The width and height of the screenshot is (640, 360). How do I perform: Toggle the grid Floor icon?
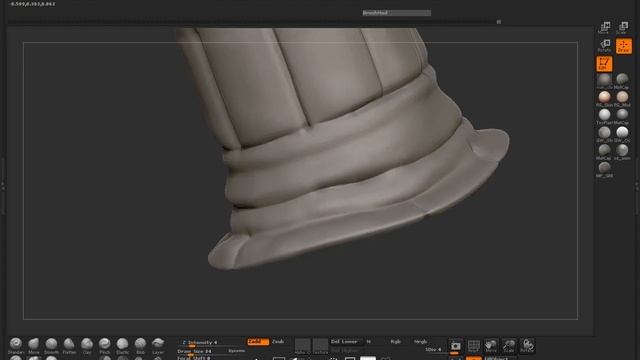tap(473, 346)
